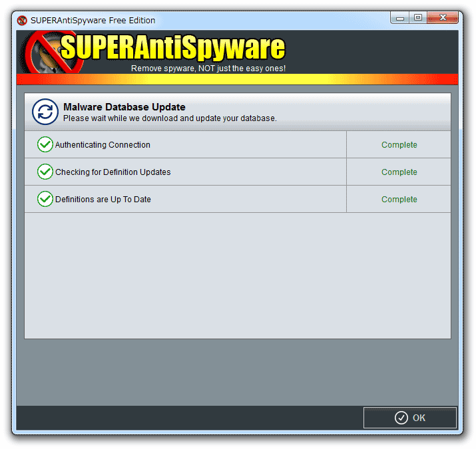Click the 'SUPERAntiSpyware Free Edition' window title
476x449 pixels.
coord(93,21)
